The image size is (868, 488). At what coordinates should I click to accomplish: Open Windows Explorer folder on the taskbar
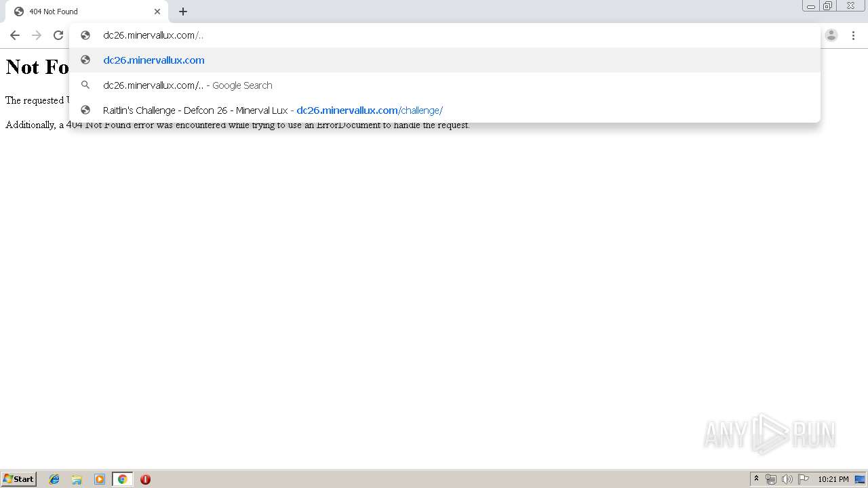(x=77, y=479)
